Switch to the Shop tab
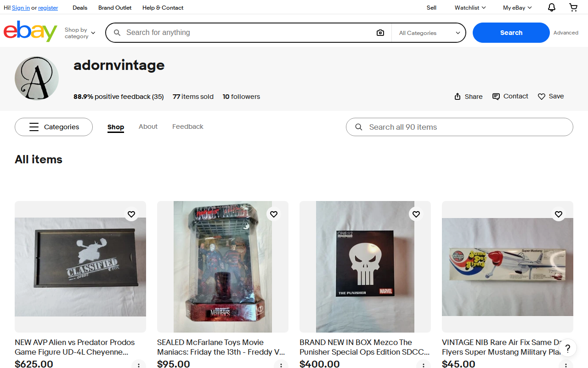588x368 pixels. click(x=116, y=127)
